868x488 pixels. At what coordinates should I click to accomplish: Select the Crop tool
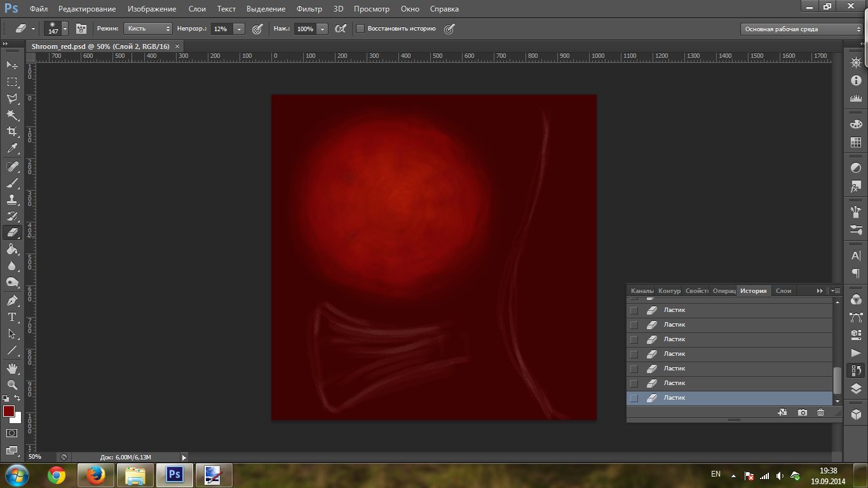coord(12,132)
